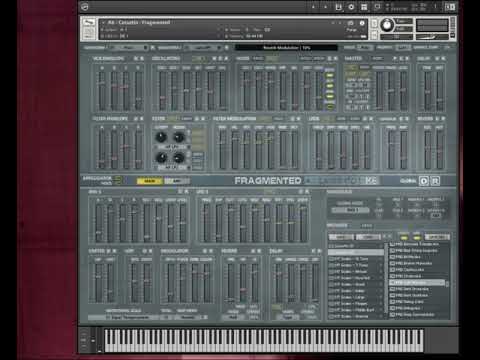The width and height of the screenshot is (480, 360).
Task: Click the NI panel icon at far top right
Action: click(450, 7)
